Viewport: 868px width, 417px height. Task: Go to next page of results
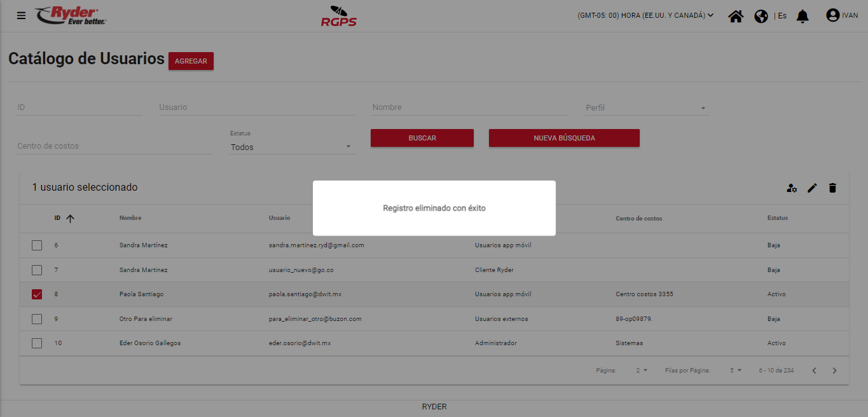[835, 371]
